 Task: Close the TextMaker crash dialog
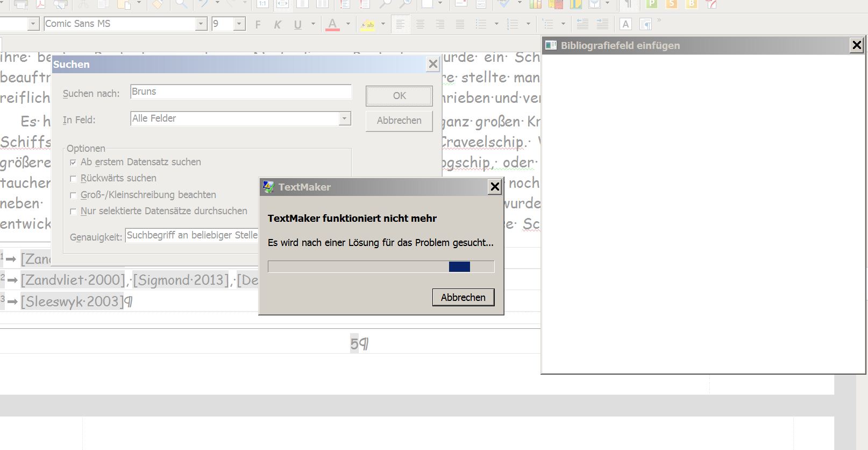click(x=495, y=187)
